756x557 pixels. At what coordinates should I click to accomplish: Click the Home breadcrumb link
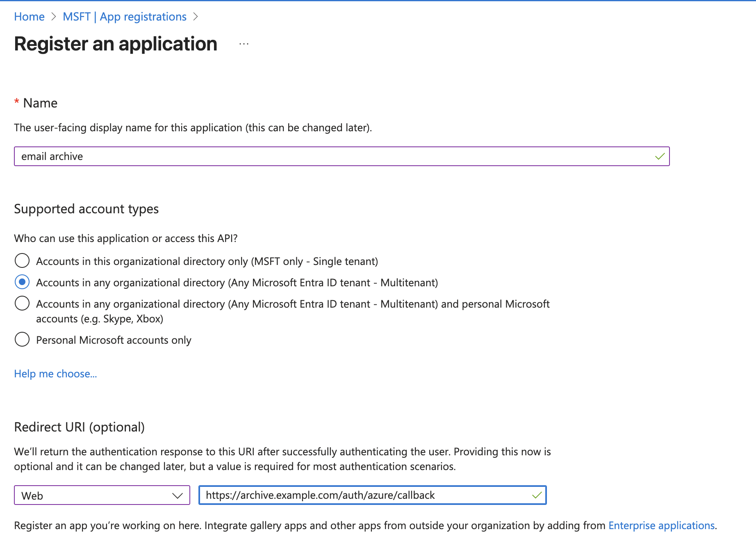[x=29, y=17]
